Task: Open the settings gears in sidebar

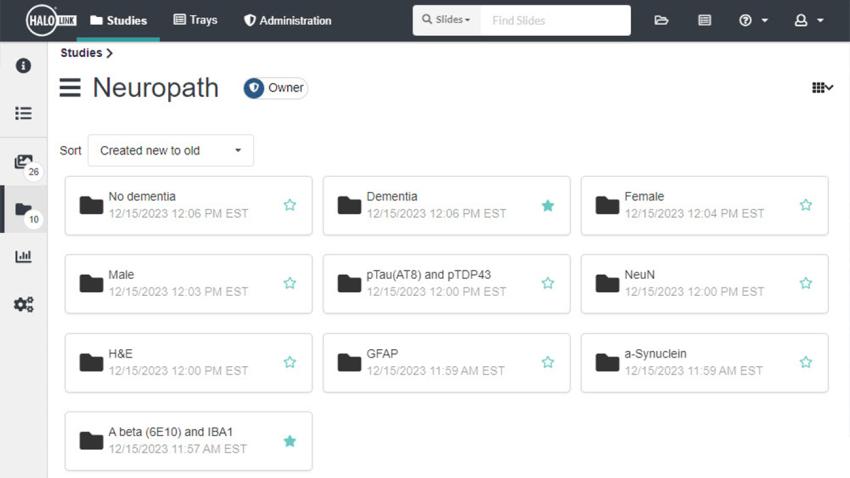Action: 23,304
